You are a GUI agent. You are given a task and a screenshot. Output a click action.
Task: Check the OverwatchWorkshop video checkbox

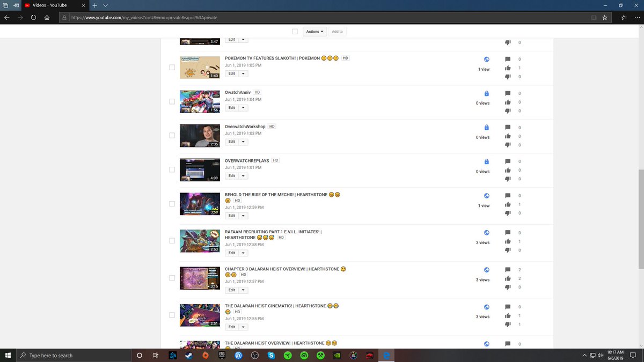[172, 135]
